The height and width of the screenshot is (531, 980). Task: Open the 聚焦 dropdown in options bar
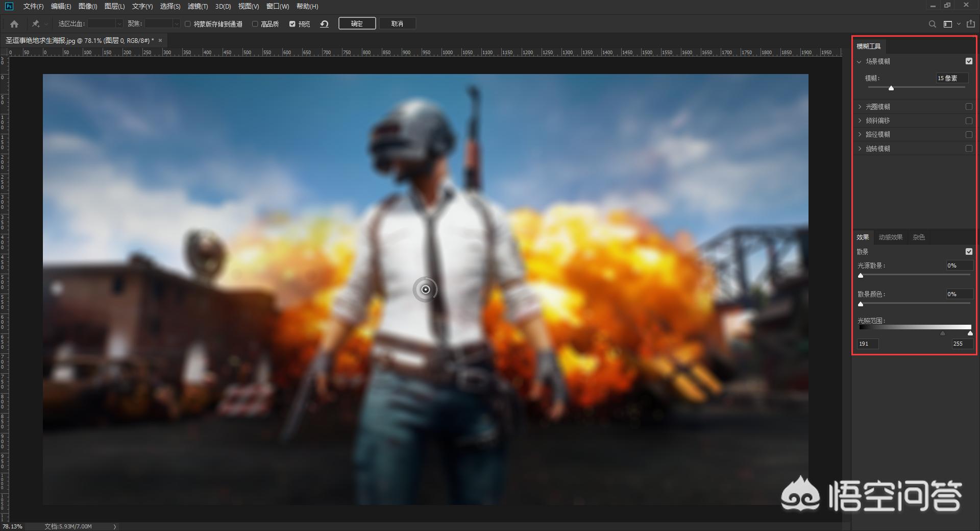[176, 24]
